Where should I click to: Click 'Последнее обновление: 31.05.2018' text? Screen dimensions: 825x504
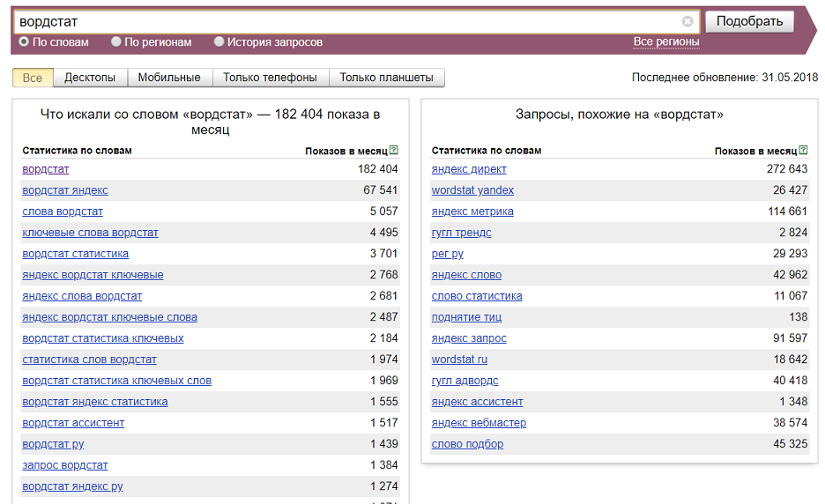tap(725, 78)
